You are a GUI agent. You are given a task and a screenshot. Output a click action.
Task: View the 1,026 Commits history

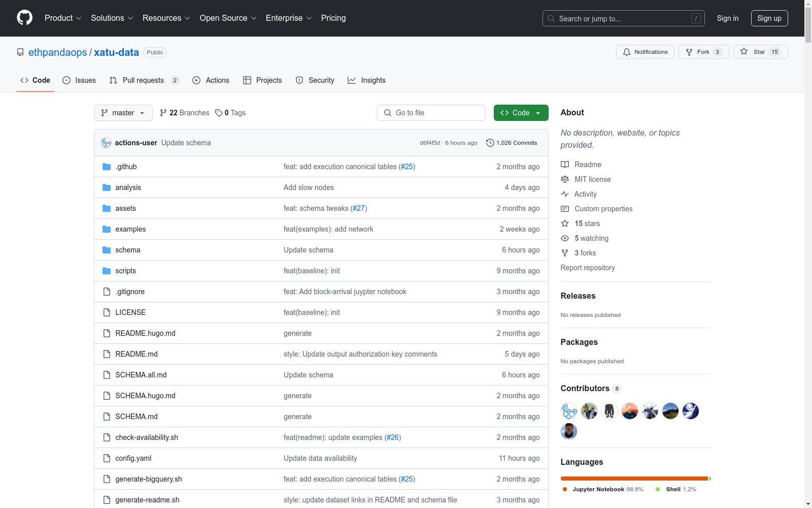coord(512,143)
